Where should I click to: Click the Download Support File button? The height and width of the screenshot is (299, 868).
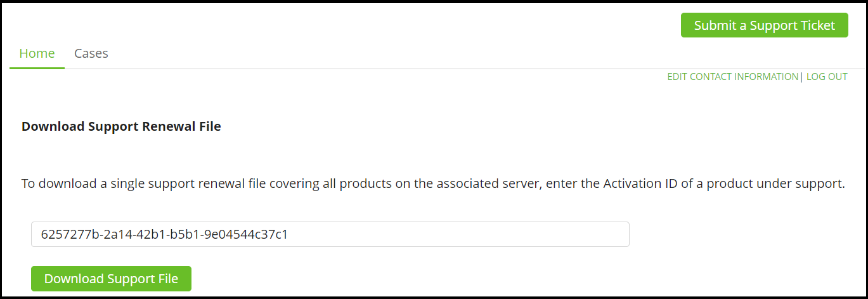[x=111, y=279]
